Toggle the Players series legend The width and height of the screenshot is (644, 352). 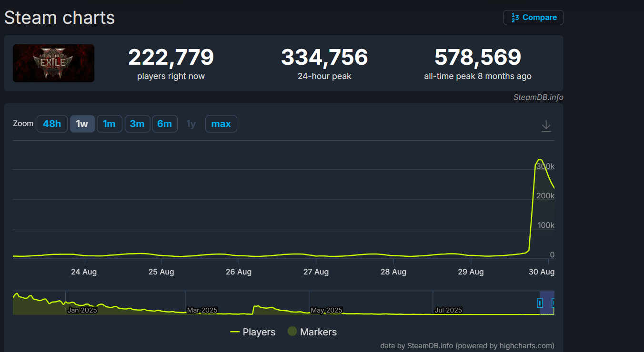(253, 332)
